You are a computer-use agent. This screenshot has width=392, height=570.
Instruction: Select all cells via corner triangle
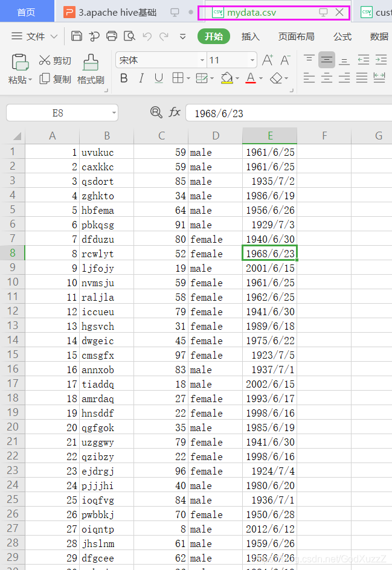point(17,136)
